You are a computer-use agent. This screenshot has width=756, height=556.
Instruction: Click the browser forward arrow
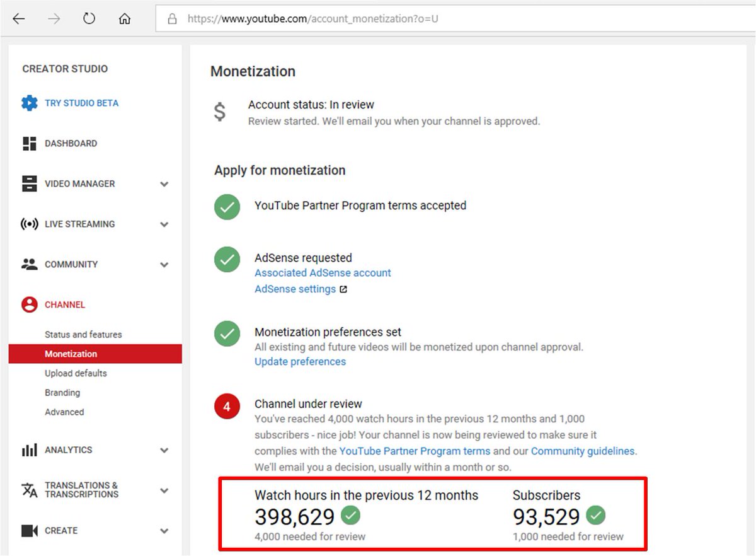click(54, 19)
